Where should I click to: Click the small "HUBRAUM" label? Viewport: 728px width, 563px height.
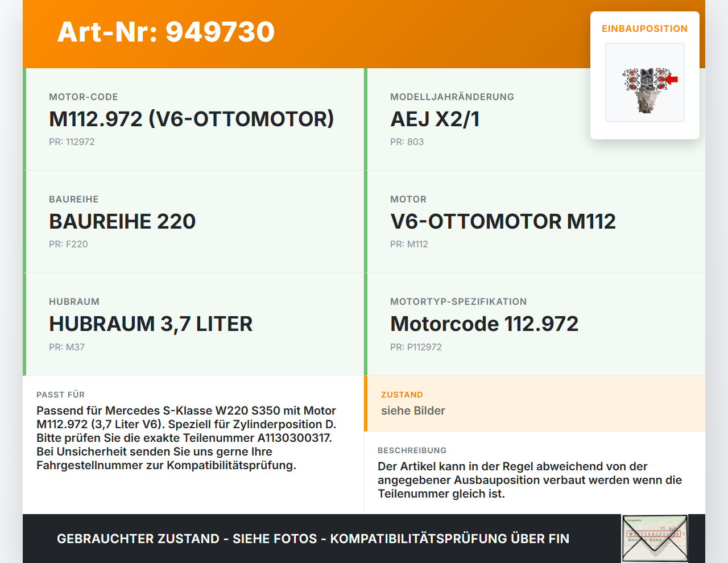click(x=74, y=301)
